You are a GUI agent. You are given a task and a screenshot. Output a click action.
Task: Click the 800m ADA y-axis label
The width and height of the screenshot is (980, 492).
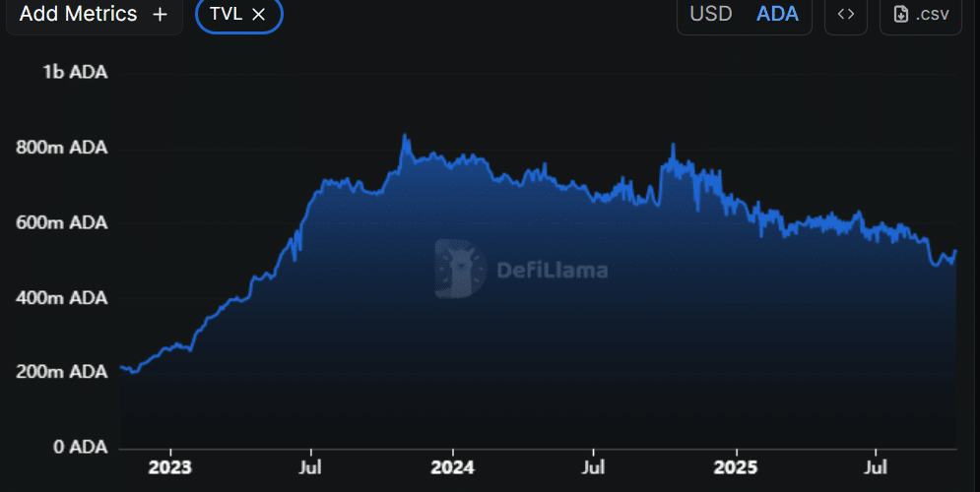pos(62,148)
